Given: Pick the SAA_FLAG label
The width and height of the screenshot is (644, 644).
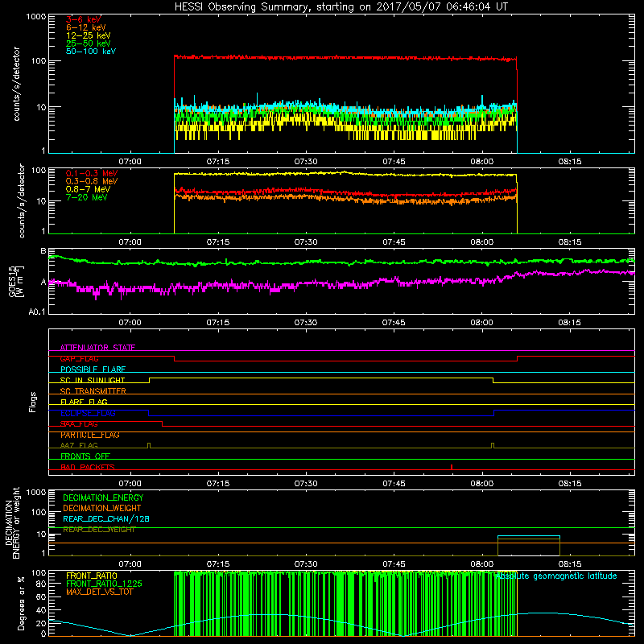Looking at the screenshot, I should (79, 424).
